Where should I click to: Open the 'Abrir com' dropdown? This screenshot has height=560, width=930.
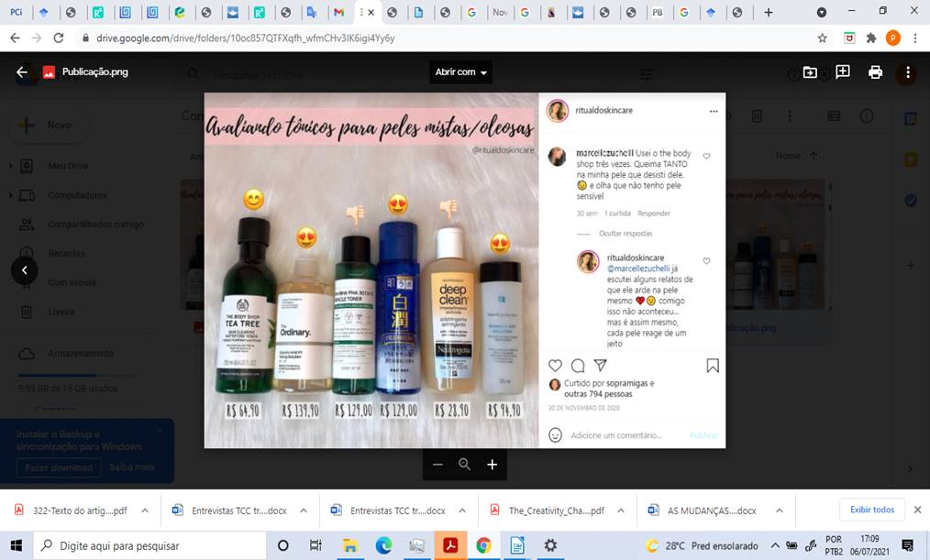(x=462, y=72)
